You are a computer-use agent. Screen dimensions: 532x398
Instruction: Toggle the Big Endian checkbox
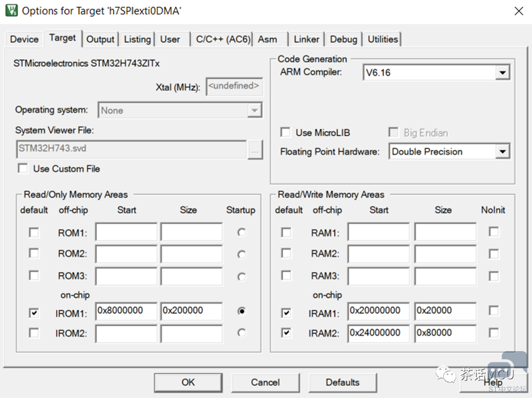(393, 132)
